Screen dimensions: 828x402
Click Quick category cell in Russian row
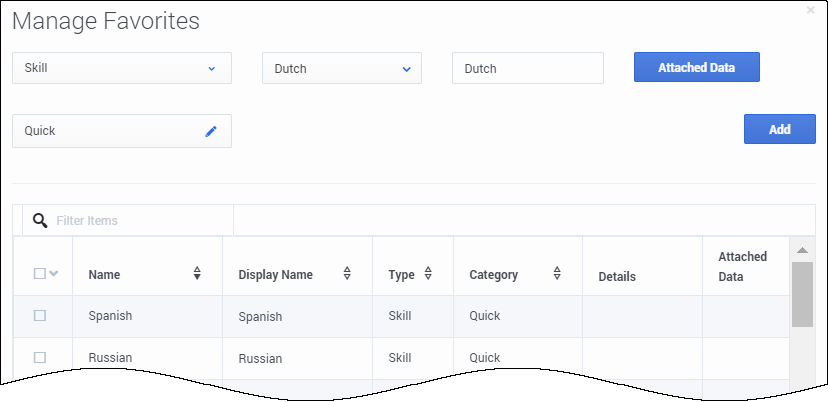click(484, 358)
